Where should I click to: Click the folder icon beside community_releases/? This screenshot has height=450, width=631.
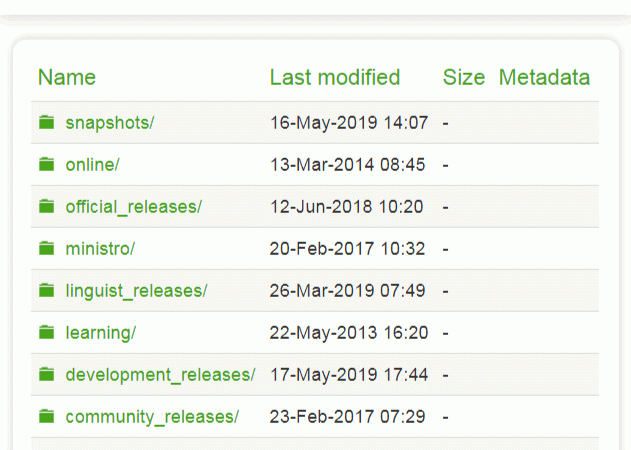click(x=46, y=417)
